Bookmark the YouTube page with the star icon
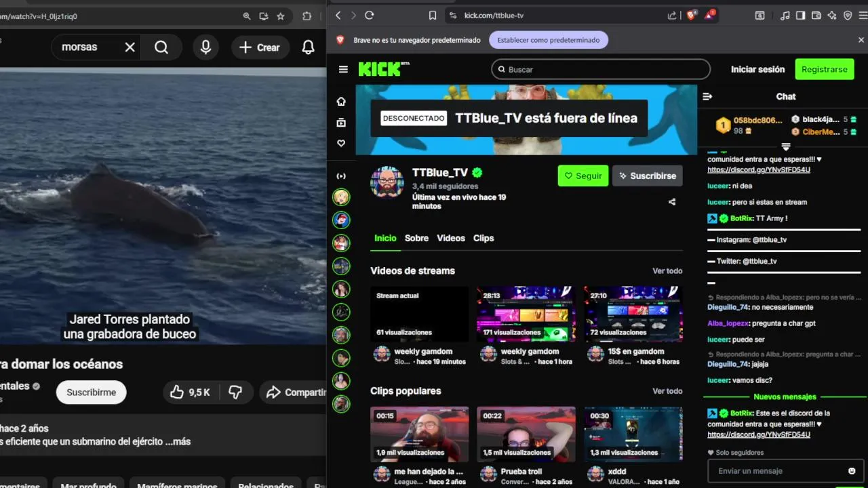The height and width of the screenshot is (488, 868). [x=281, y=16]
